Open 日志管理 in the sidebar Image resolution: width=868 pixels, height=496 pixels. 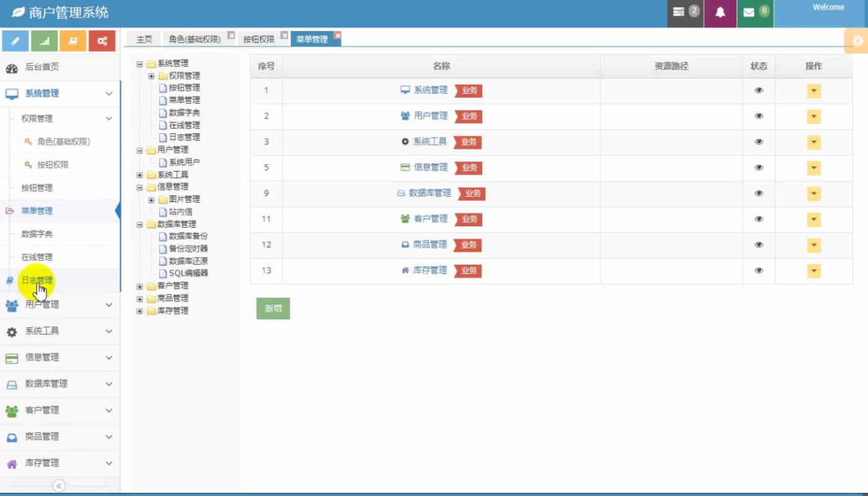click(37, 280)
